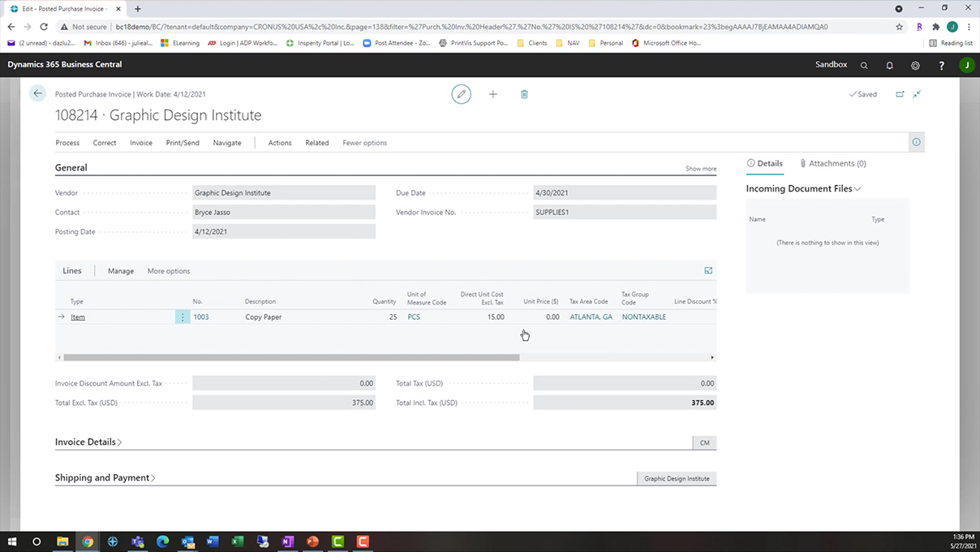
Task: Open Microsoft Teams in taskbar
Action: 137,541
